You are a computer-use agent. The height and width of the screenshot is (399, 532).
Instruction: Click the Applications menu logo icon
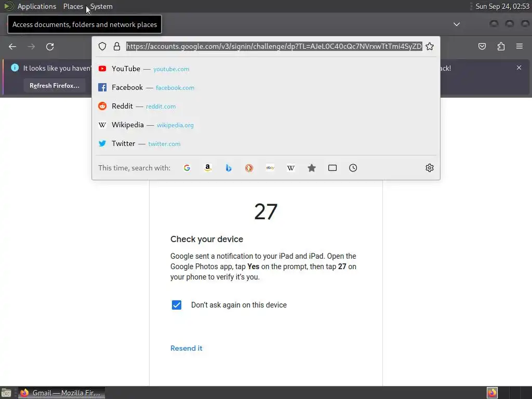9,6
